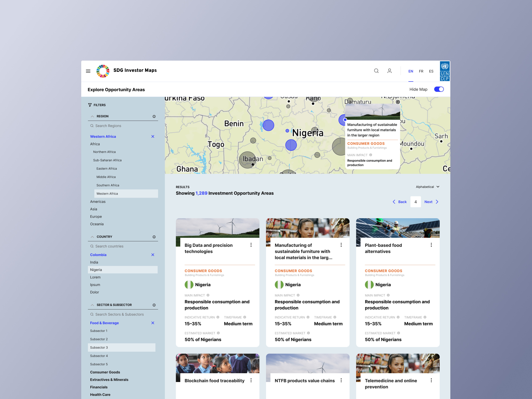Switch language to FR
Screen dimensions: 532x399
click(x=421, y=71)
